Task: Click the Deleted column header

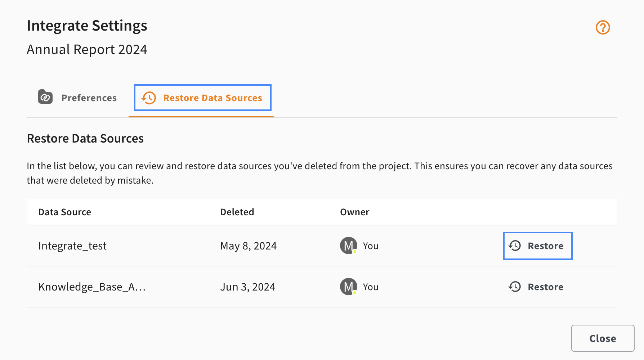Action: click(237, 212)
